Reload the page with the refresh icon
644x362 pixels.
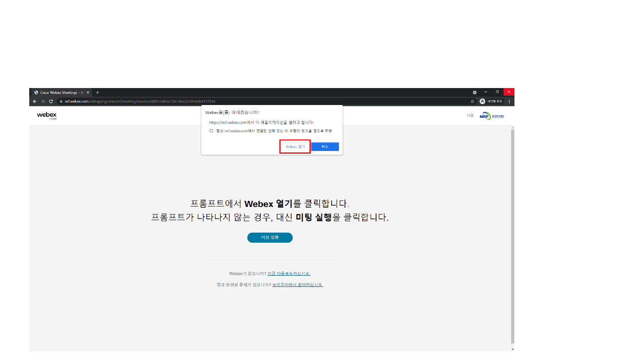click(x=51, y=101)
